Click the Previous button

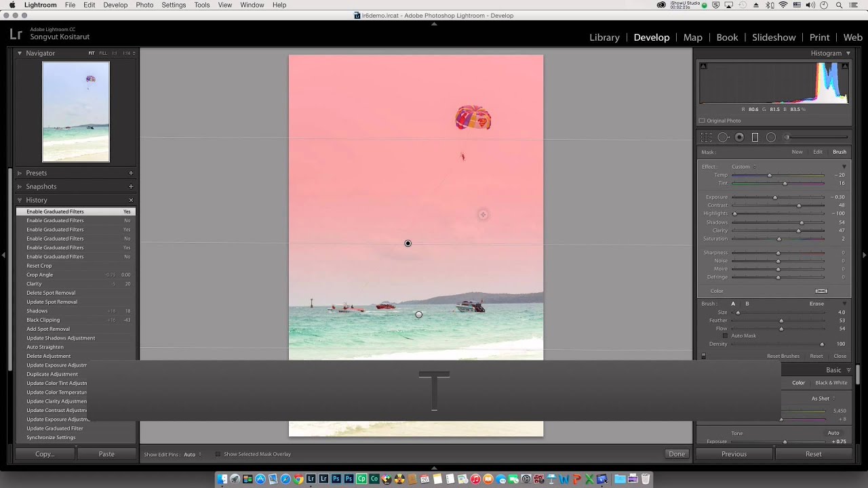pos(734,454)
